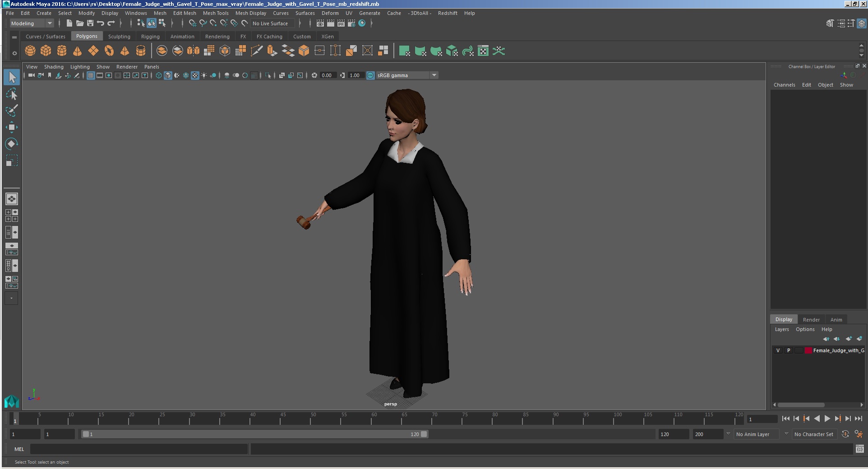Toggle color management ON button
The width and height of the screenshot is (868, 469).
pyautogui.click(x=370, y=75)
